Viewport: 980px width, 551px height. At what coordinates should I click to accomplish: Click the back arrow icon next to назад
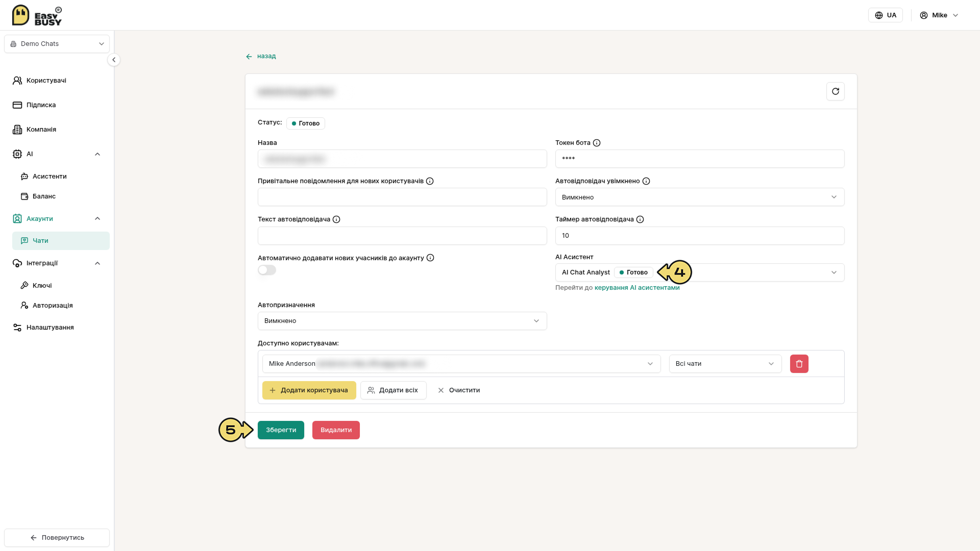tap(249, 57)
